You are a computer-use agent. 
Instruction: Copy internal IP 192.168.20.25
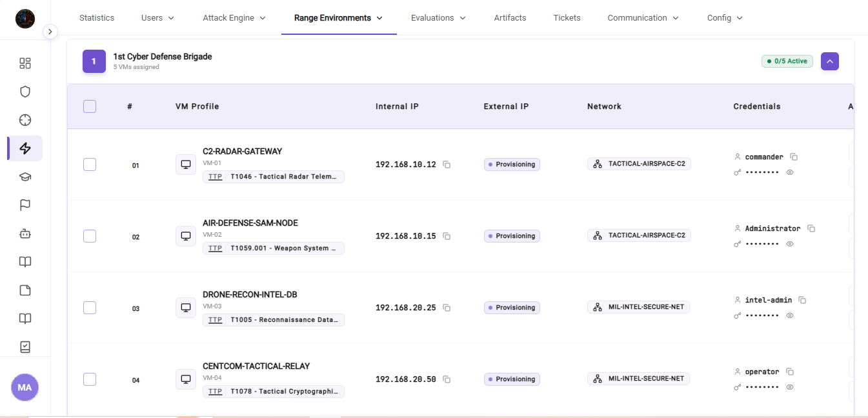pos(447,308)
